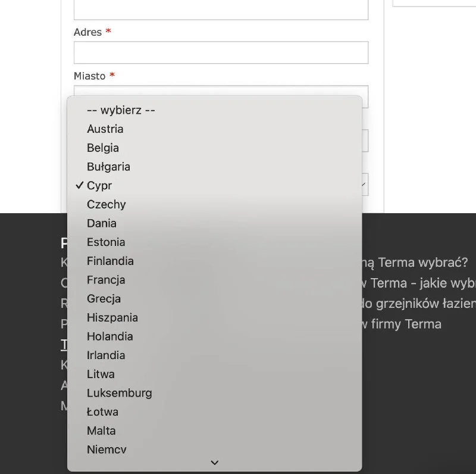Select Dania as the country

pos(102,223)
